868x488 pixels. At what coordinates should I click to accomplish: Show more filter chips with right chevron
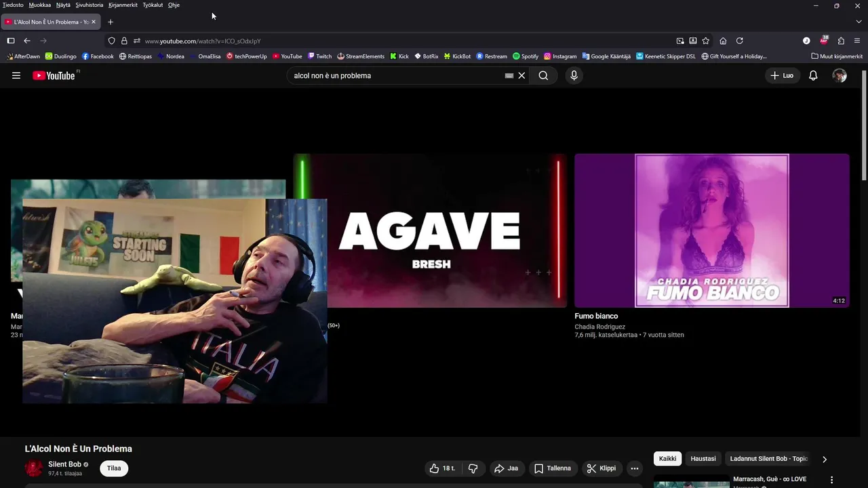point(825,459)
